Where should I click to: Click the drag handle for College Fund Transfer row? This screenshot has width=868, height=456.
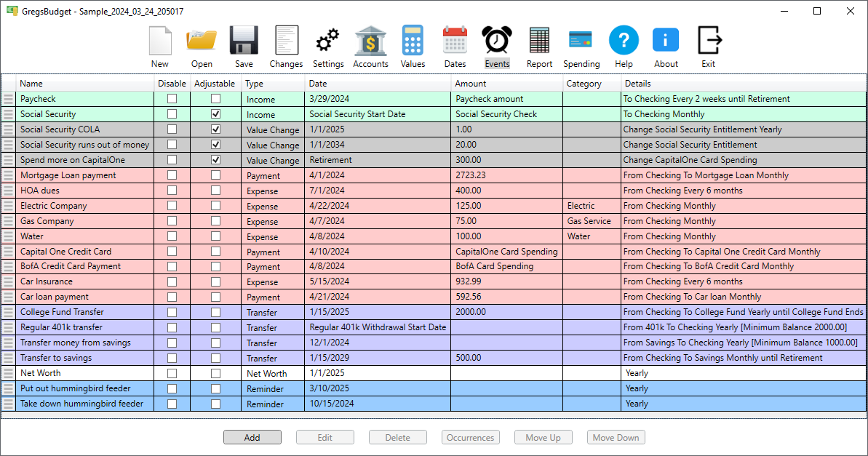8,312
